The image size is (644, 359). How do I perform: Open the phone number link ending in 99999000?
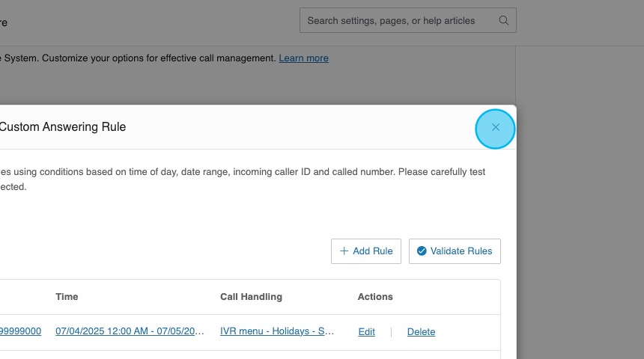(20, 331)
